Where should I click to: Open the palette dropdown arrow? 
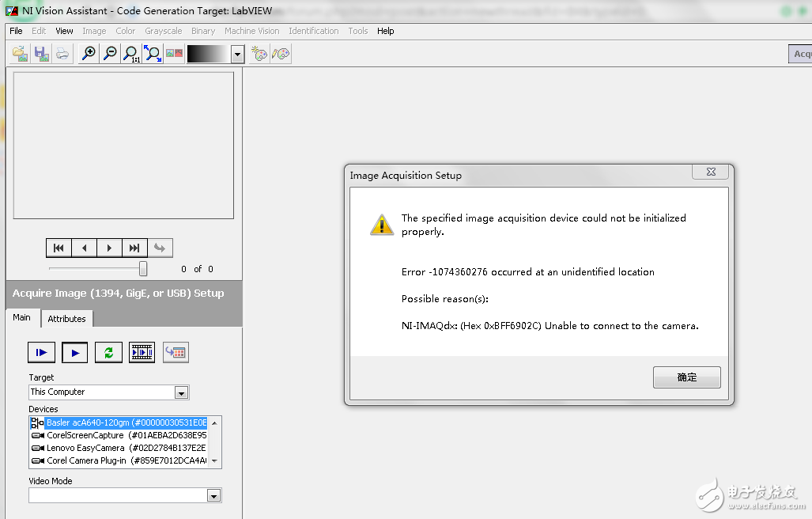237,54
